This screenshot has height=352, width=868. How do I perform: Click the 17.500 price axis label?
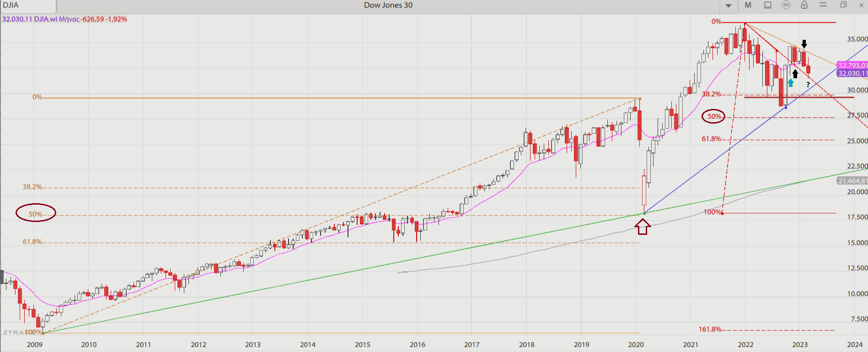click(x=857, y=217)
